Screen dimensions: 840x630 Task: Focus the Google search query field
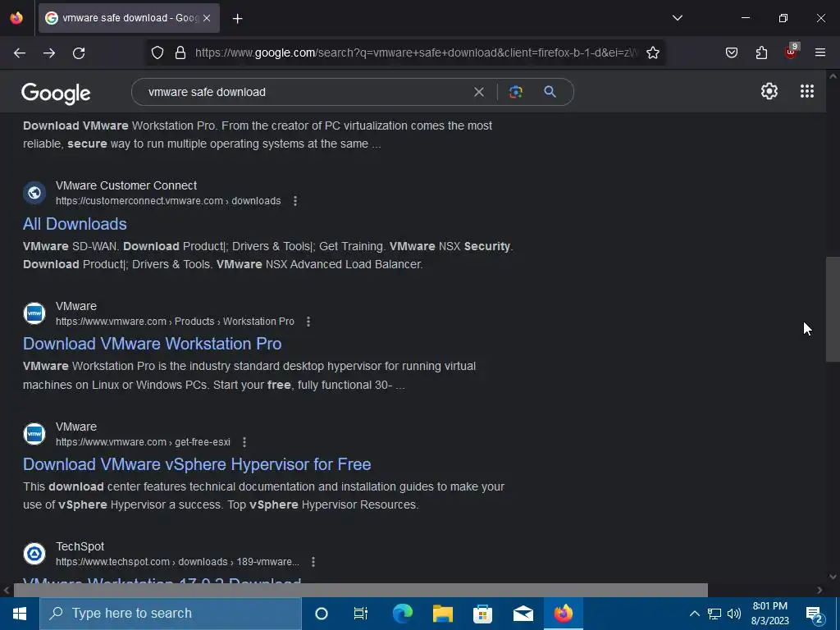point(305,92)
